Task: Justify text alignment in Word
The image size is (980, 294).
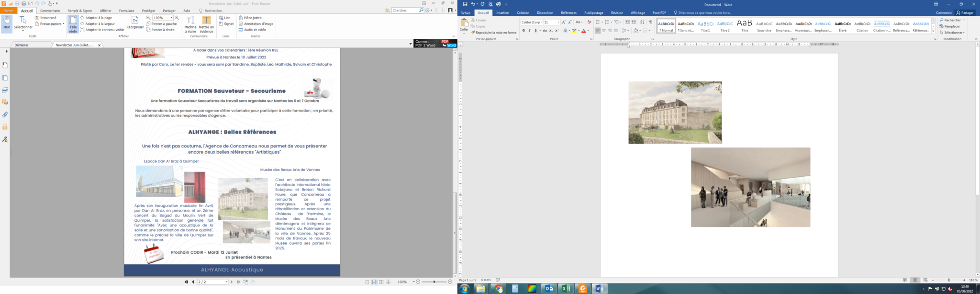Action: pyautogui.click(x=616, y=31)
